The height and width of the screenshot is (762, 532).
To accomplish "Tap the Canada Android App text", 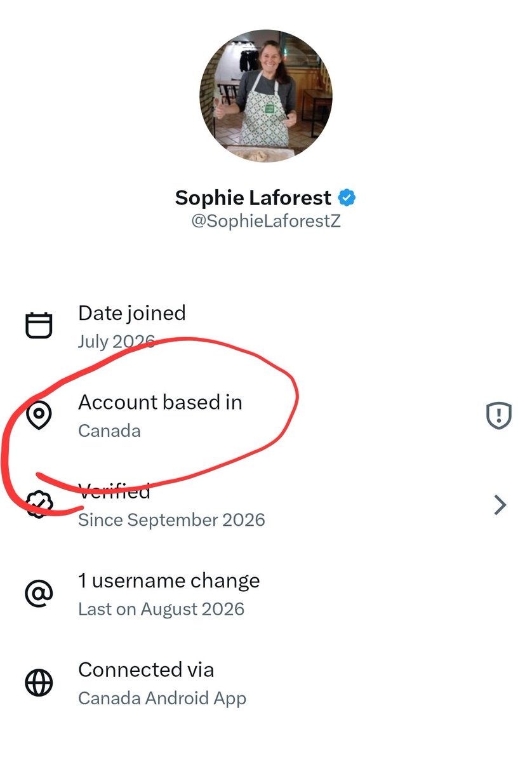I will 162,698.
